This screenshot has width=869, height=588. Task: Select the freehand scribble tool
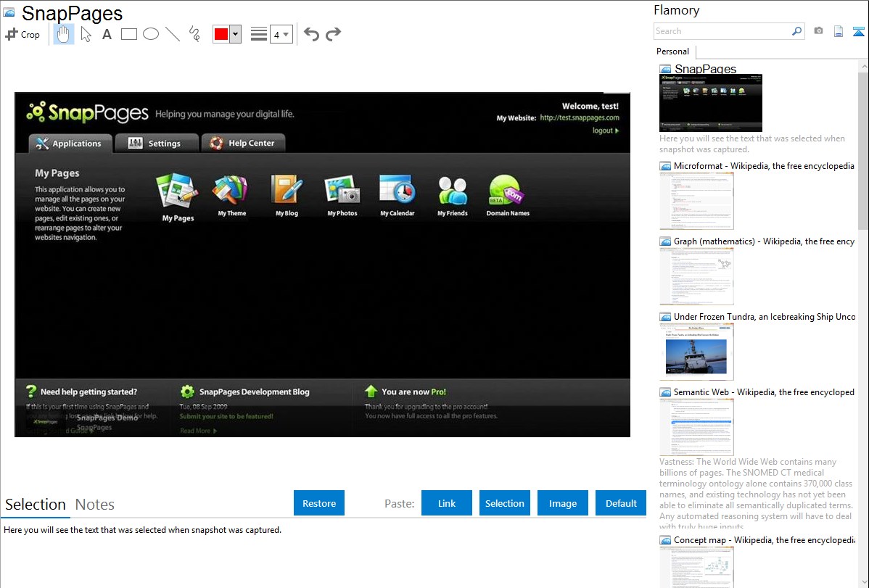pos(194,34)
